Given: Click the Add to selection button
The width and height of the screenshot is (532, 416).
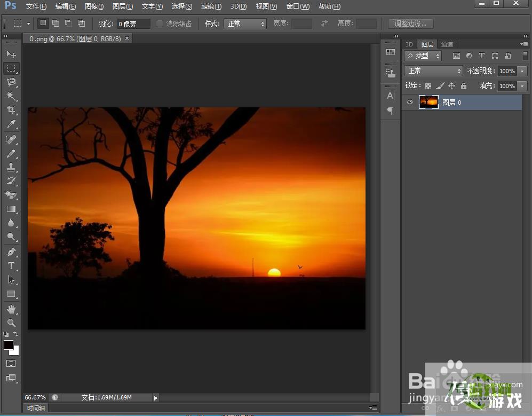Looking at the screenshot, I should point(55,23).
